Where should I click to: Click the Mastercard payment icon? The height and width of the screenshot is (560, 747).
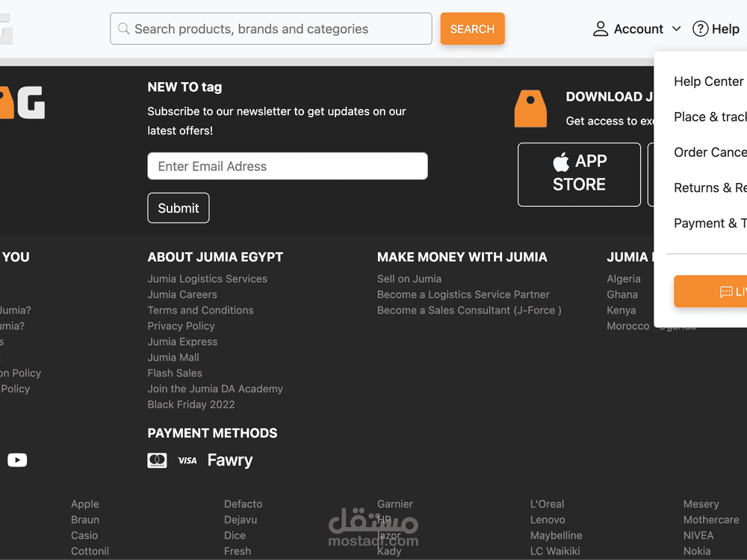tap(157, 460)
